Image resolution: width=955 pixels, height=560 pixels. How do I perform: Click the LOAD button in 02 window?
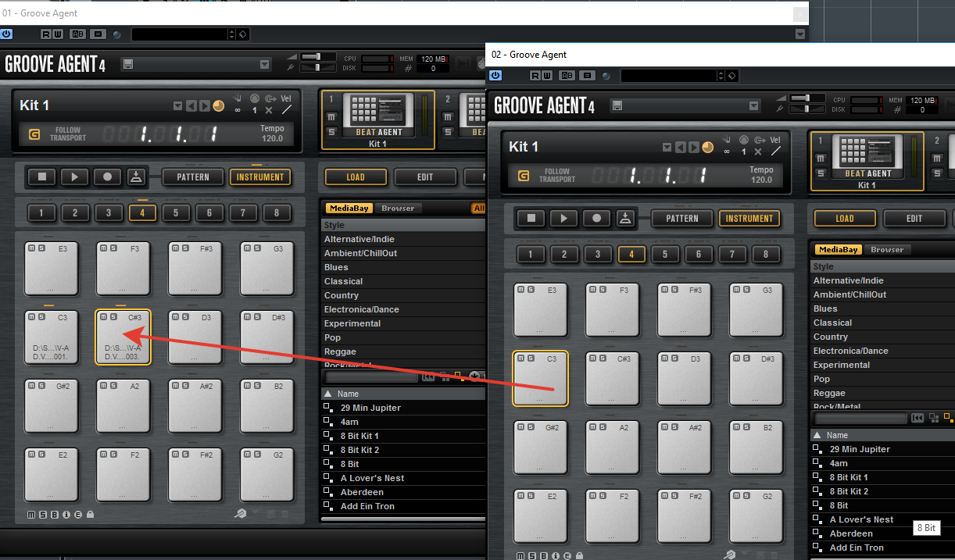844,219
